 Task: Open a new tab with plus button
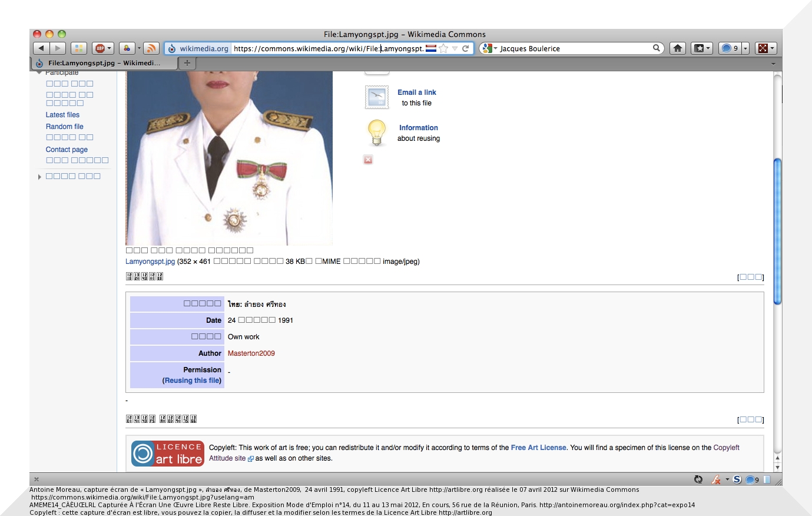coord(187,63)
